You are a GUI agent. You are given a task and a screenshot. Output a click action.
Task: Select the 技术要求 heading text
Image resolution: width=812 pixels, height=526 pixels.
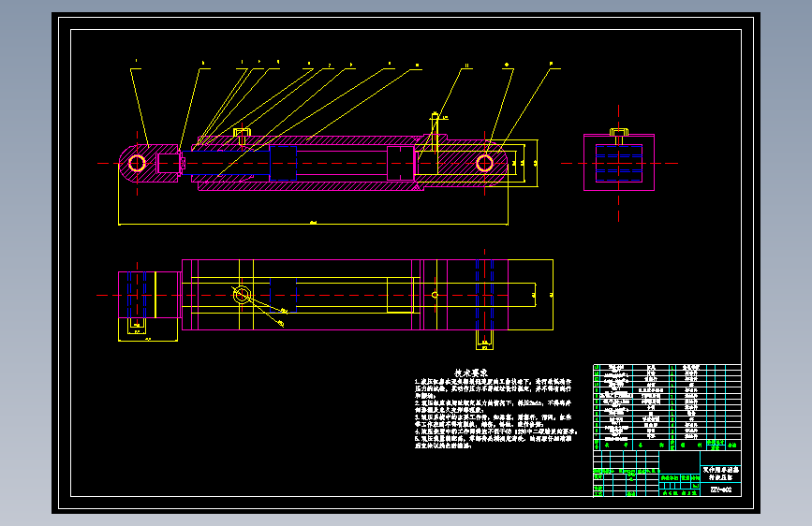click(x=471, y=373)
